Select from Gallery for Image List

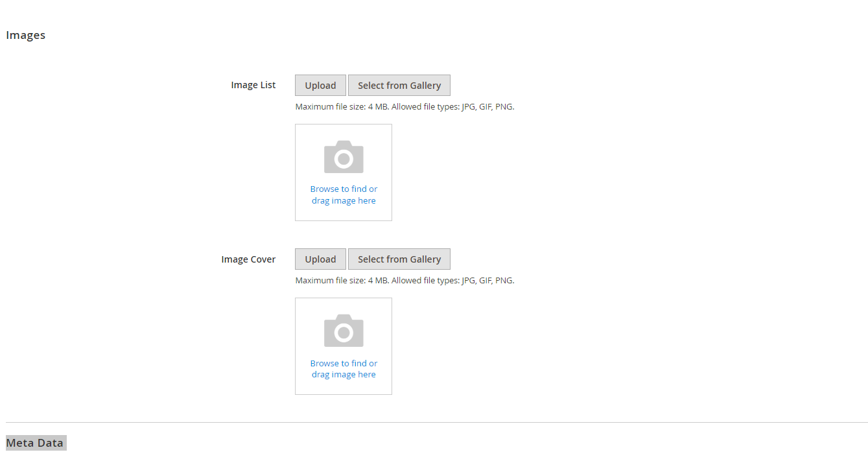point(399,86)
